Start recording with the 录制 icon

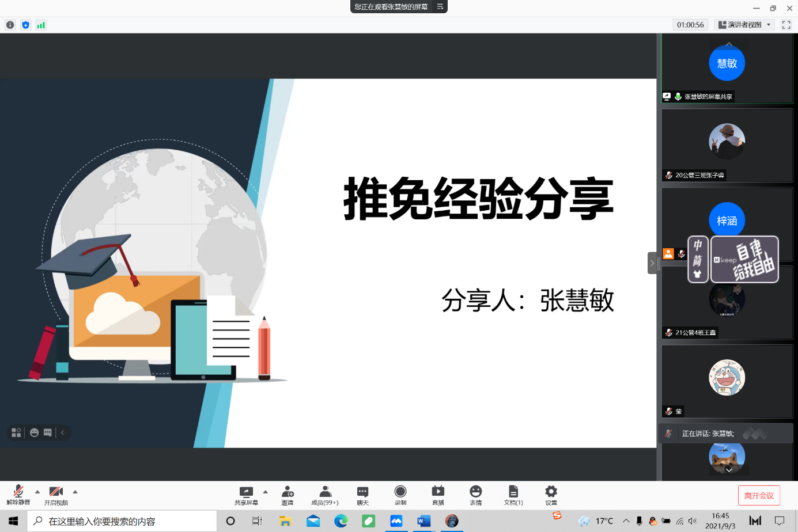tap(400, 495)
